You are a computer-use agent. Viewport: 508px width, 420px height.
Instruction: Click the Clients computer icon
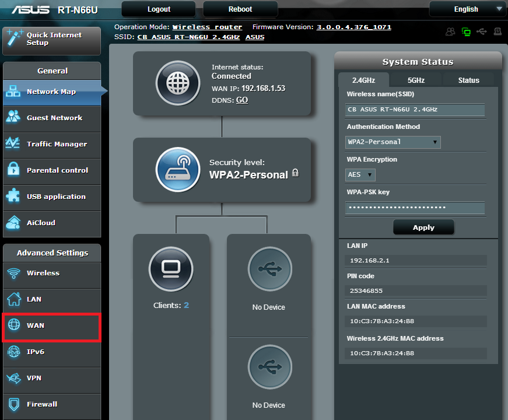click(x=171, y=269)
